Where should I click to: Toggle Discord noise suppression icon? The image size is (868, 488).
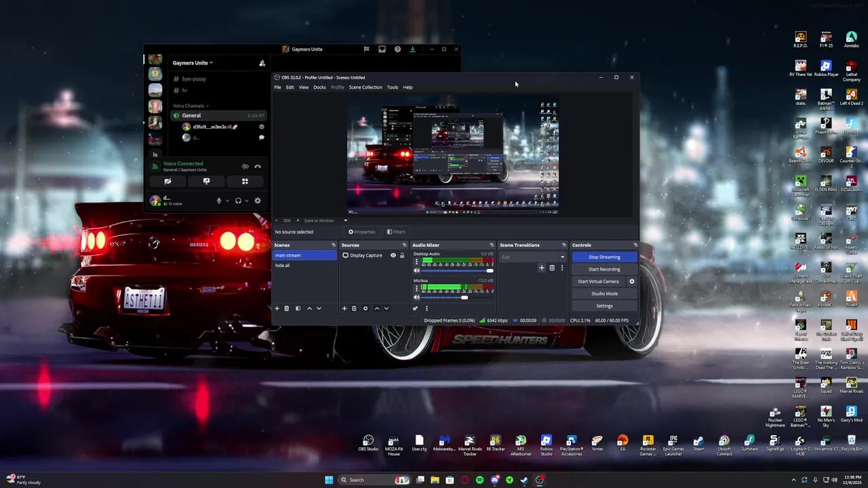coord(245,166)
